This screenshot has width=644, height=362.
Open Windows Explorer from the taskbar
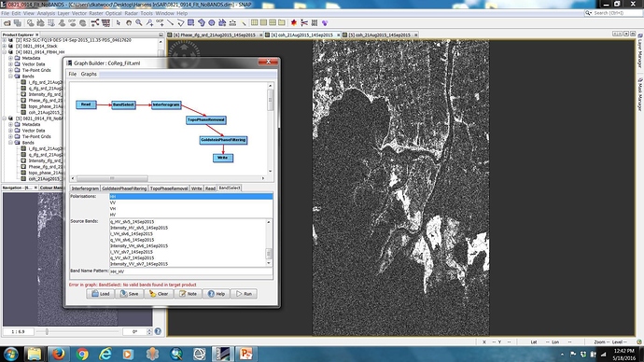pyautogui.click(x=35, y=354)
